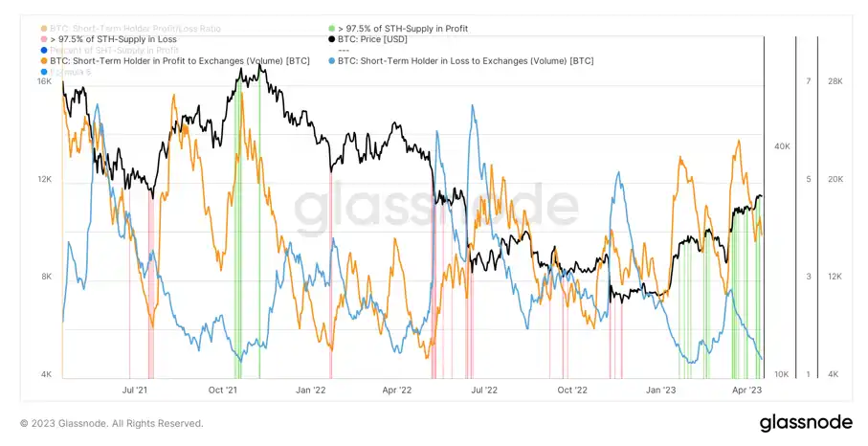Click the pink dot for STH-Supply in Loss legend
868x446 pixels.
44,39
